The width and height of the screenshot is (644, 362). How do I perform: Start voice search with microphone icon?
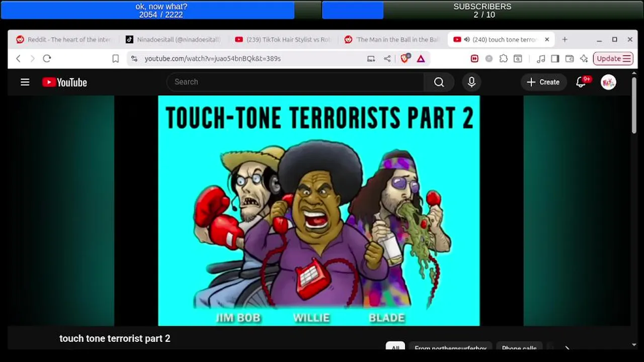tap(471, 82)
